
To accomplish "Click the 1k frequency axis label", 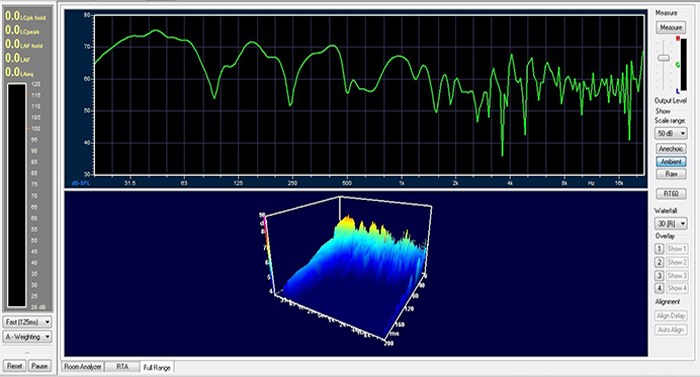I will [x=402, y=183].
